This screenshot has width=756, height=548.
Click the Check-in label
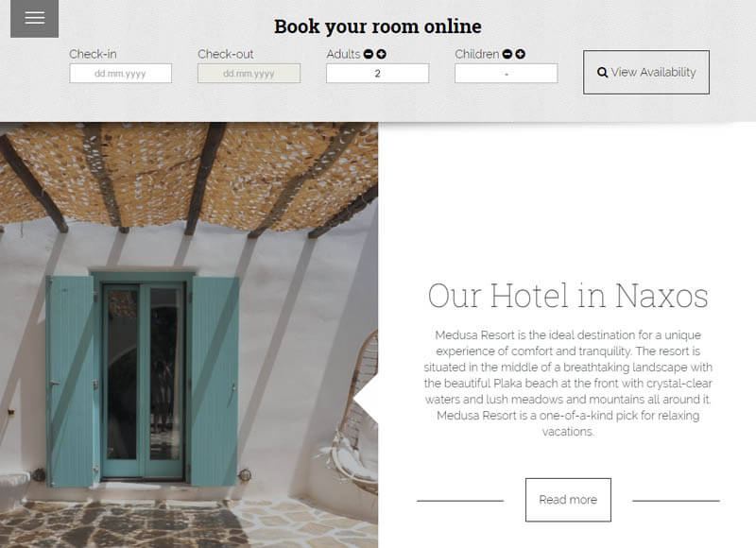coord(93,54)
